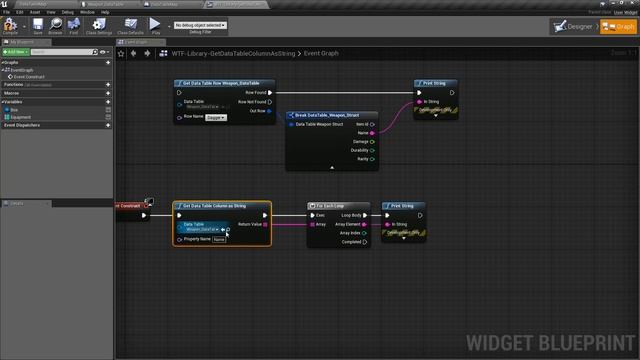Add a new macro with Macros plus icon
Screen dimensions: 640x360
click(x=108, y=93)
